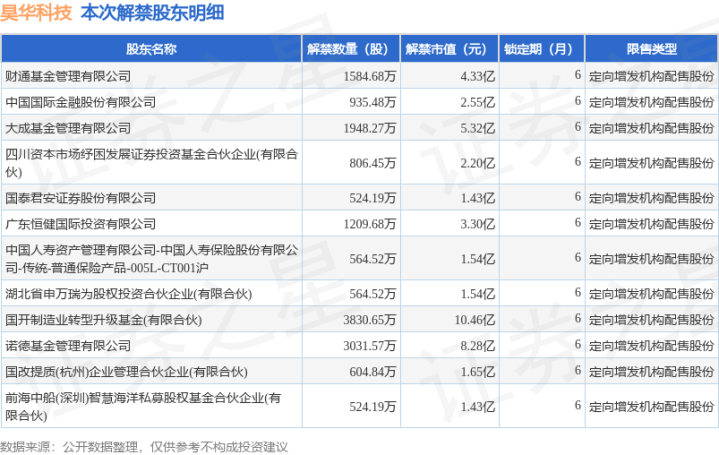Click 定向增发机构配售股份 in the 国改提质 row
The width and height of the screenshot is (719, 455).
(652, 372)
